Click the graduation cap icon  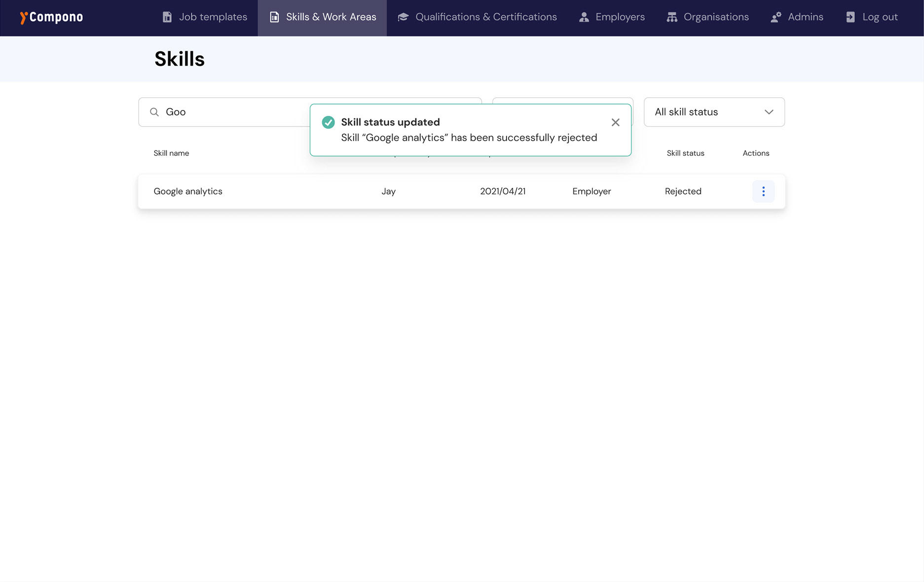(403, 17)
